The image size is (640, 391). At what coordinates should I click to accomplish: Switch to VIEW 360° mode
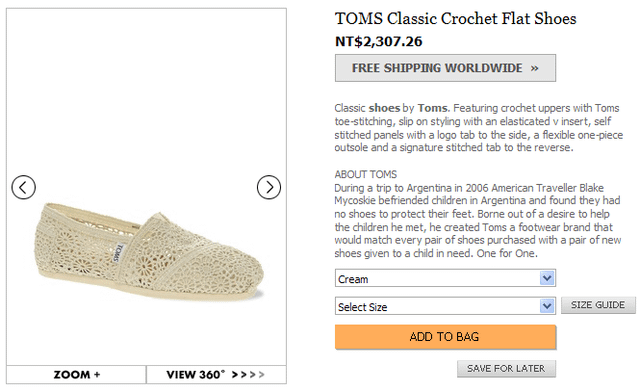(216, 375)
